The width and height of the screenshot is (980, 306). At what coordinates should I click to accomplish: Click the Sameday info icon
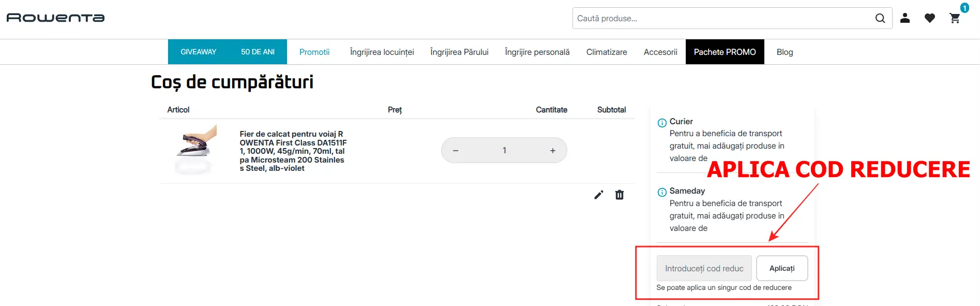point(661,192)
